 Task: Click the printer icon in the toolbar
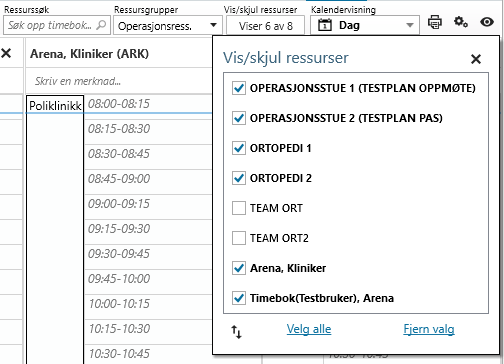click(435, 22)
